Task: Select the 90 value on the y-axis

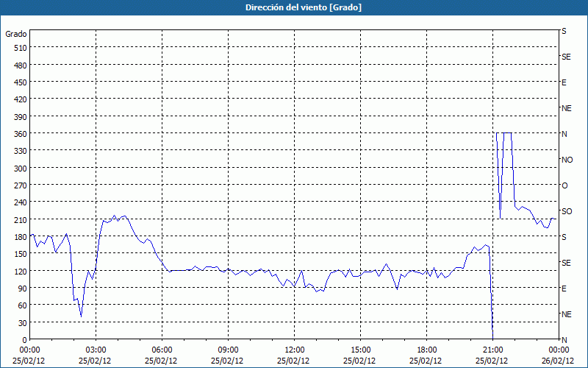Action: 23,289
